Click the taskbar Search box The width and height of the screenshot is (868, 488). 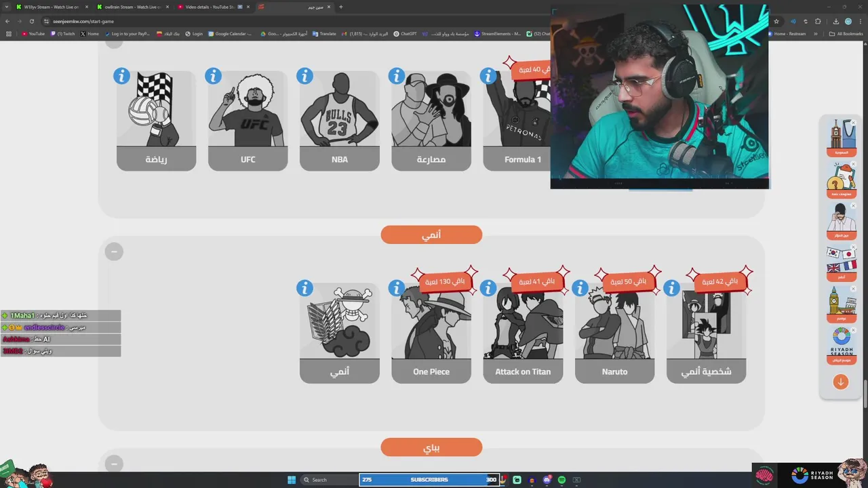[329, 480]
